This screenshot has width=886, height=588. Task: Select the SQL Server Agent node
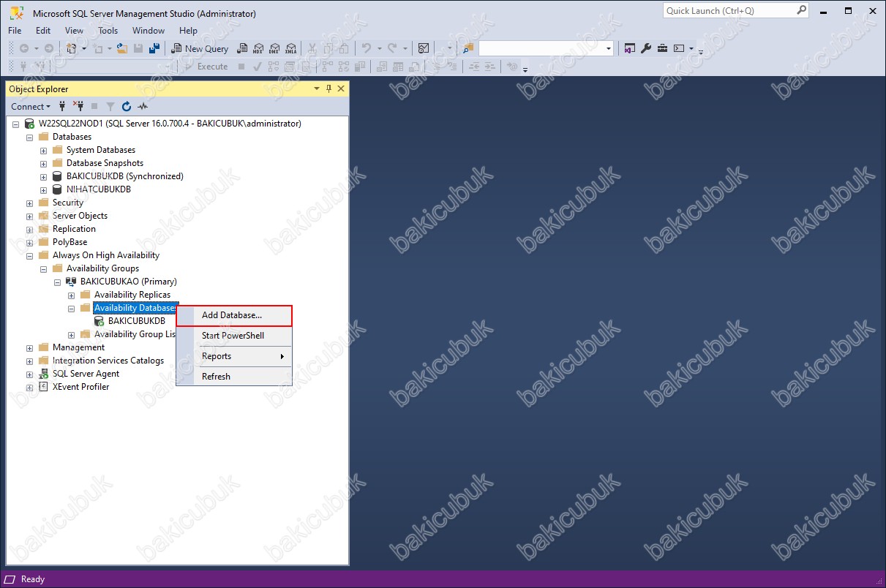point(86,374)
